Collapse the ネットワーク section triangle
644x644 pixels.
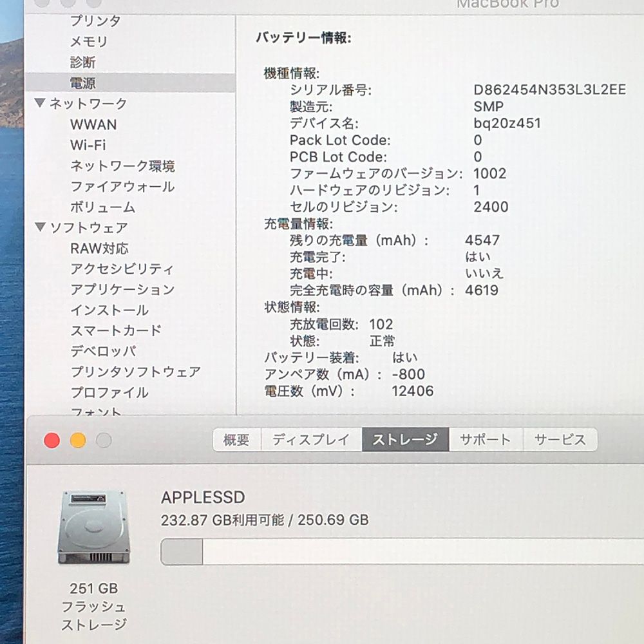[x=40, y=103]
